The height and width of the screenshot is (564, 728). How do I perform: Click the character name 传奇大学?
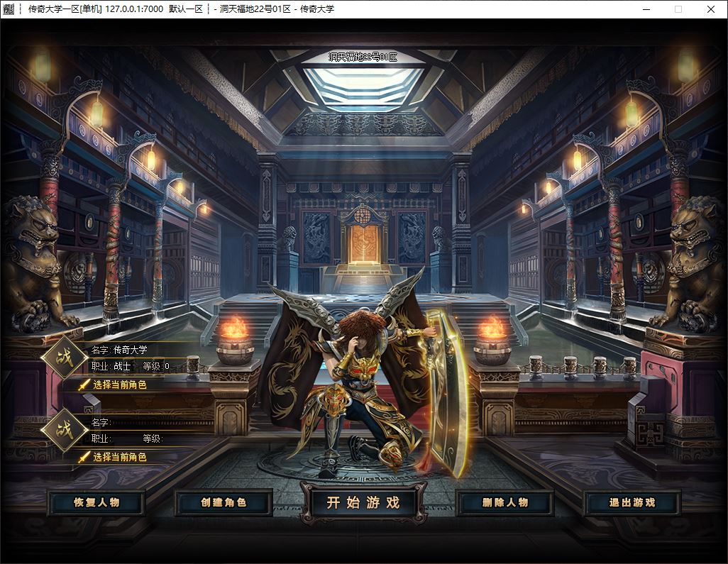tap(131, 350)
